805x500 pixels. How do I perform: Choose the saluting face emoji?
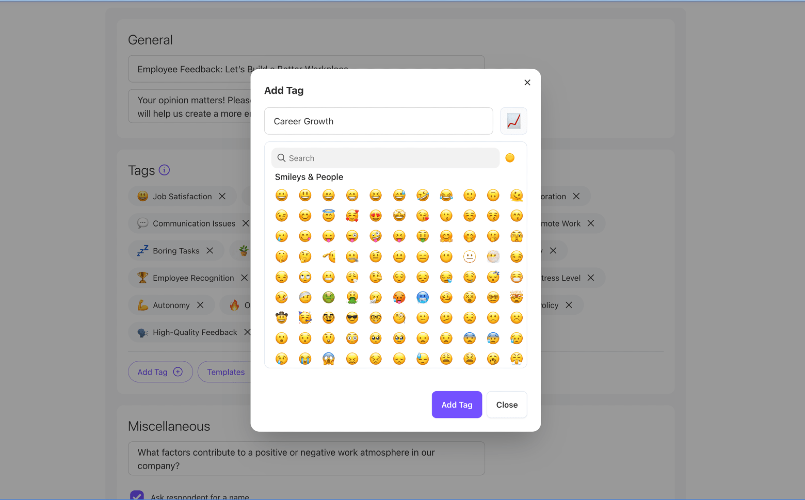(329, 256)
